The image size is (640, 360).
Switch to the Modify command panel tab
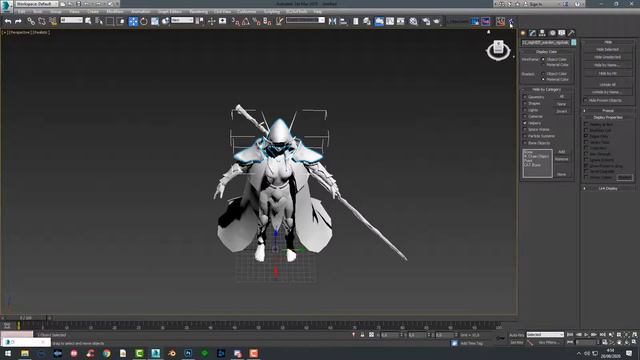533,33
